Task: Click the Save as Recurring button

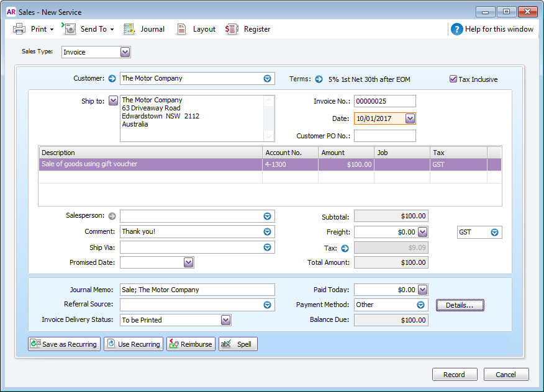Action: click(64, 344)
